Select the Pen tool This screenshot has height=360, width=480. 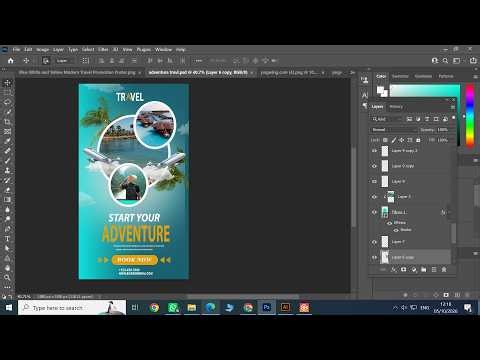click(x=7, y=229)
